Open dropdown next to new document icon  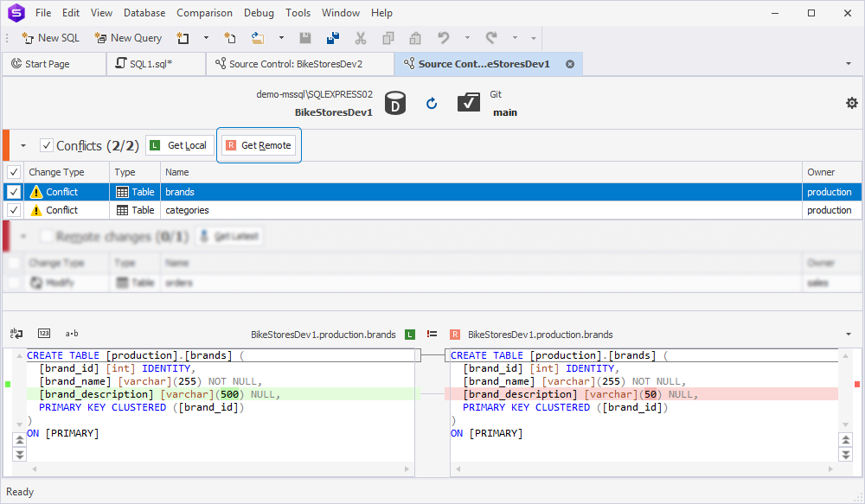[x=207, y=38]
